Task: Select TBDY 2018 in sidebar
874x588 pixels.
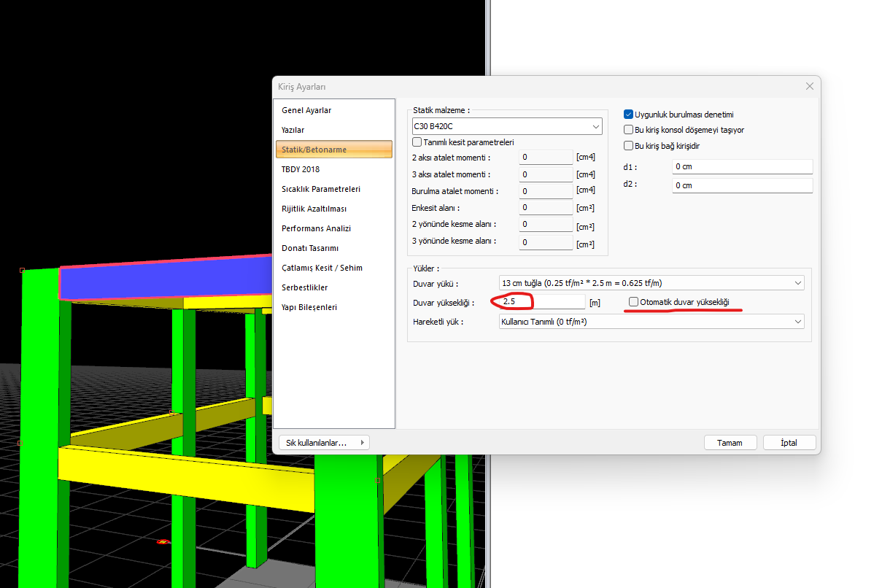Action: pyautogui.click(x=301, y=169)
